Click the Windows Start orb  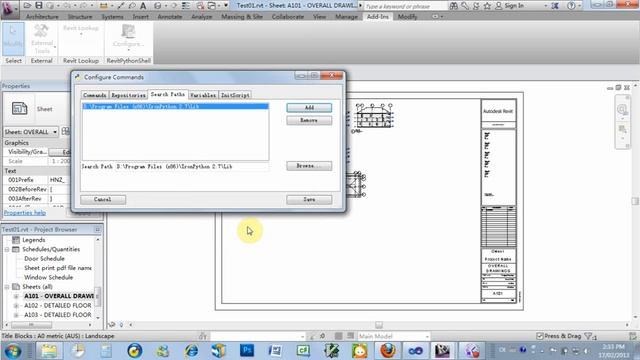(x=13, y=351)
